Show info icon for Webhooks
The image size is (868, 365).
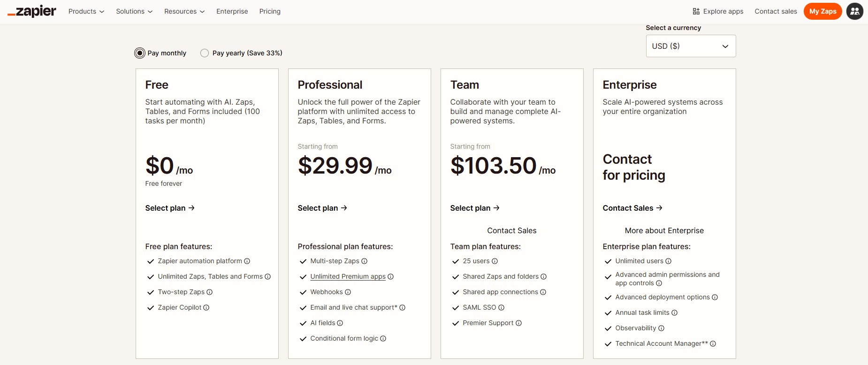point(348,292)
